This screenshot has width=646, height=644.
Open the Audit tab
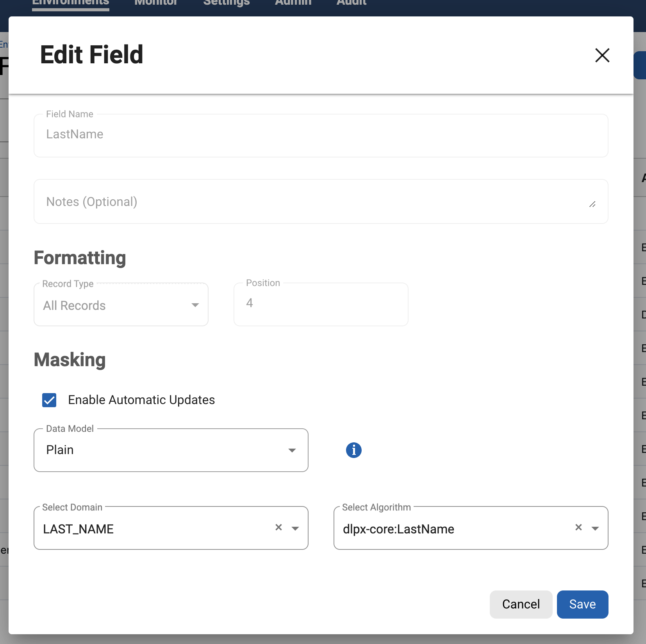click(x=352, y=3)
